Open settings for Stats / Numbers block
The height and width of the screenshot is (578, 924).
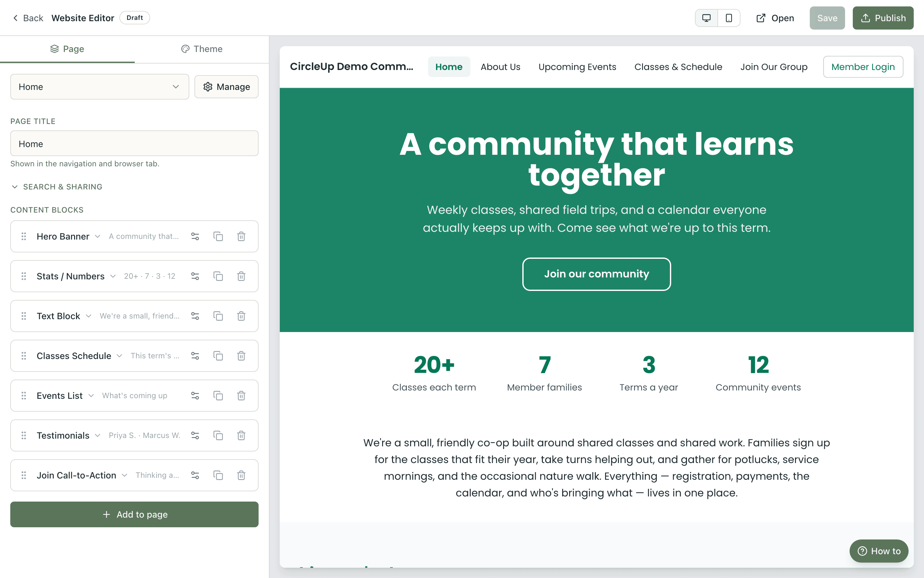tap(195, 276)
